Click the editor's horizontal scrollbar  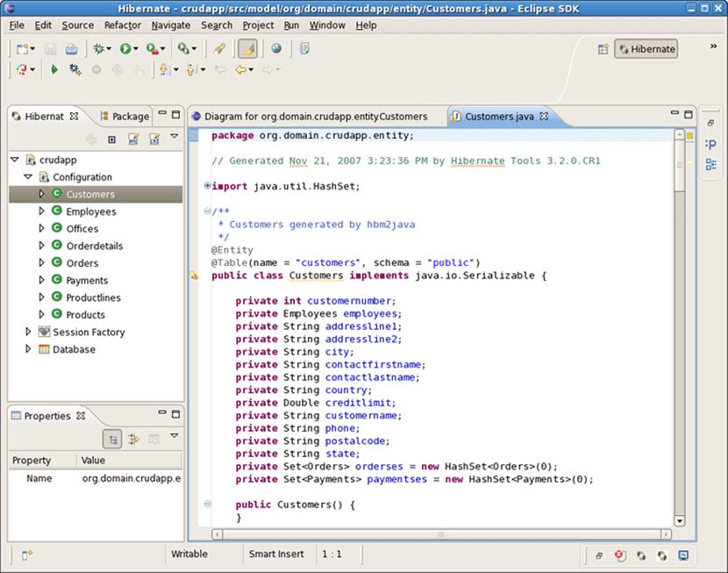(x=439, y=534)
